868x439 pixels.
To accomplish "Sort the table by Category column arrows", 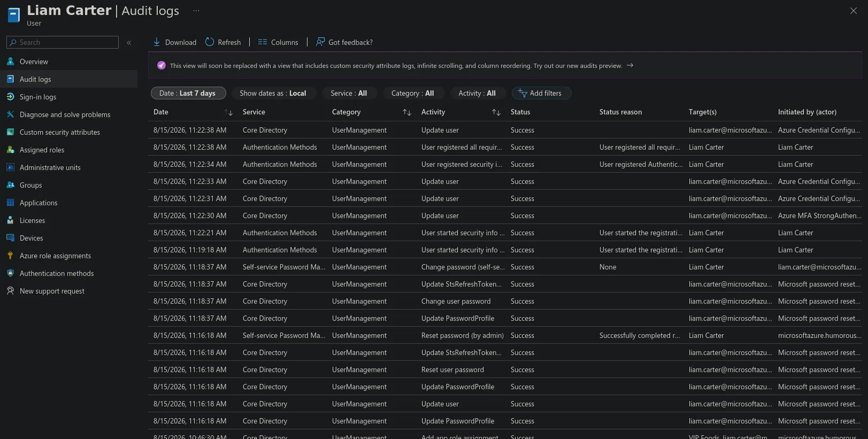I will click(407, 112).
